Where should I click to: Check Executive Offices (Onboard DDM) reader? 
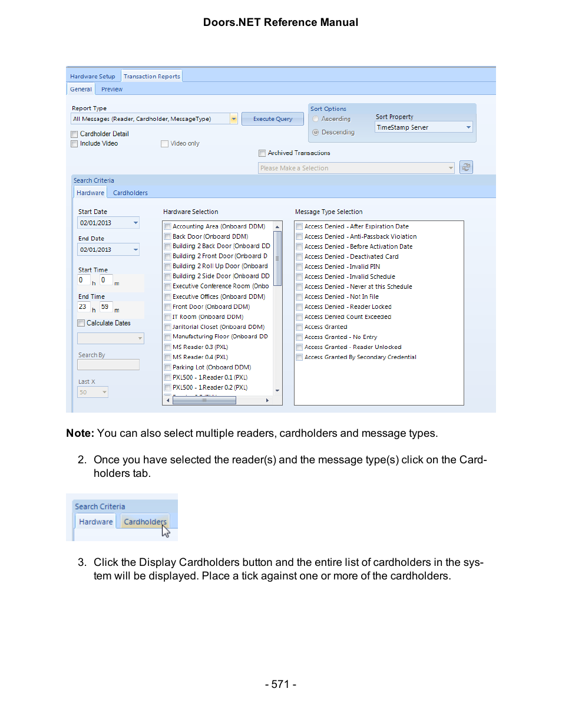tap(168, 297)
